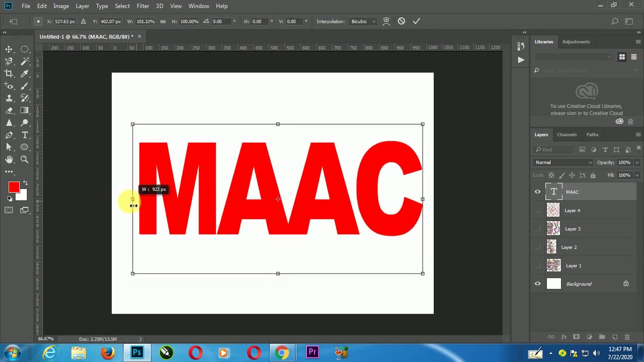
Task: Toggle lock transparent pixels
Action: pyautogui.click(x=551, y=175)
